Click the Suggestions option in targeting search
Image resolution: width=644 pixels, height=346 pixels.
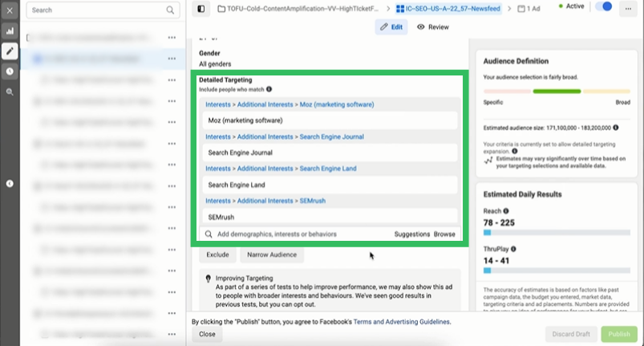412,234
